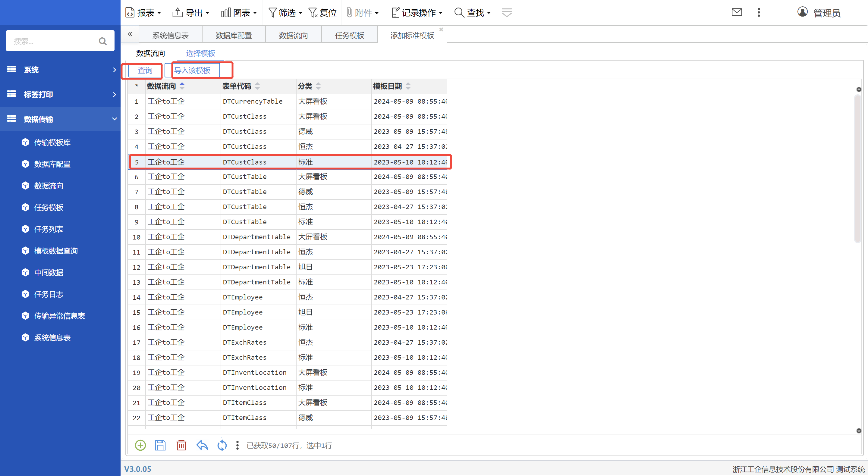This screenshot has width=868, height=476.
Task: Open top-right vertical dots menu
Action: (759, 12)
